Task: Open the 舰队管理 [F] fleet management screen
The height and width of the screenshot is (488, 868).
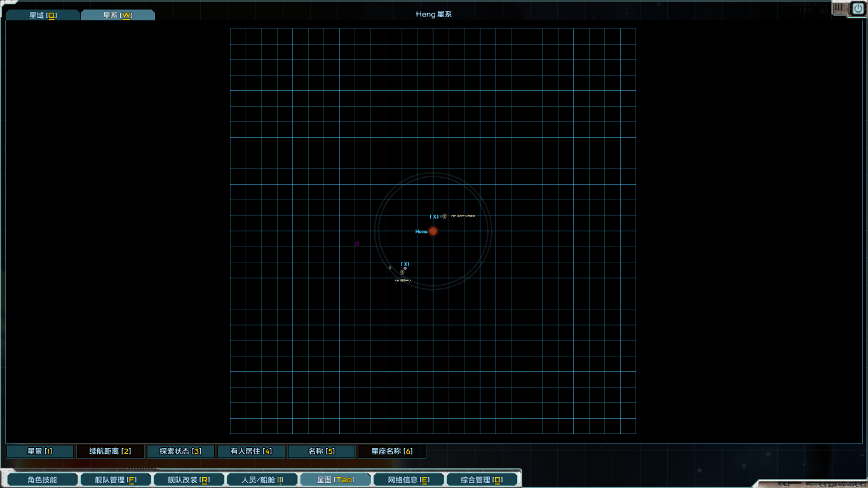Action: 115,479
